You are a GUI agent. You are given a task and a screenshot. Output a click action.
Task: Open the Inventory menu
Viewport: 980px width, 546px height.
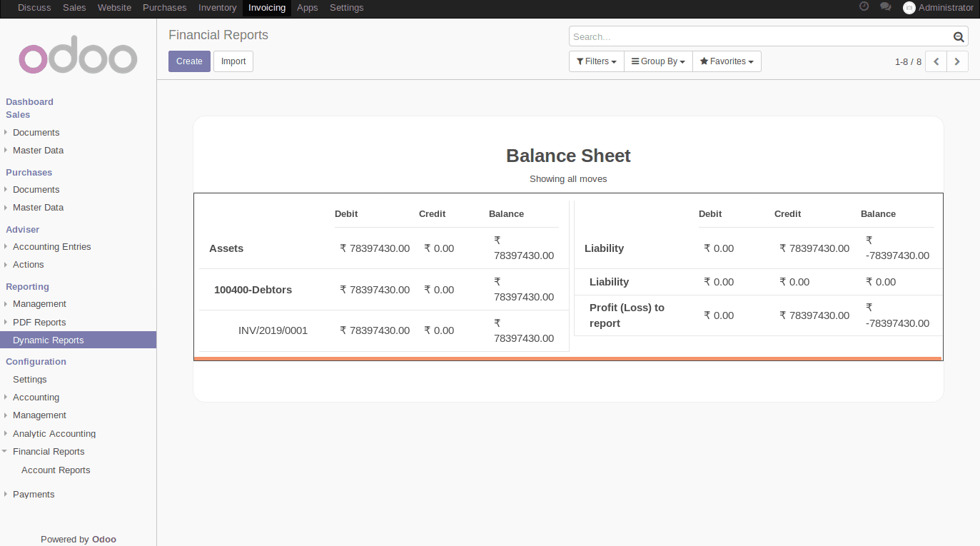(217, 8)
